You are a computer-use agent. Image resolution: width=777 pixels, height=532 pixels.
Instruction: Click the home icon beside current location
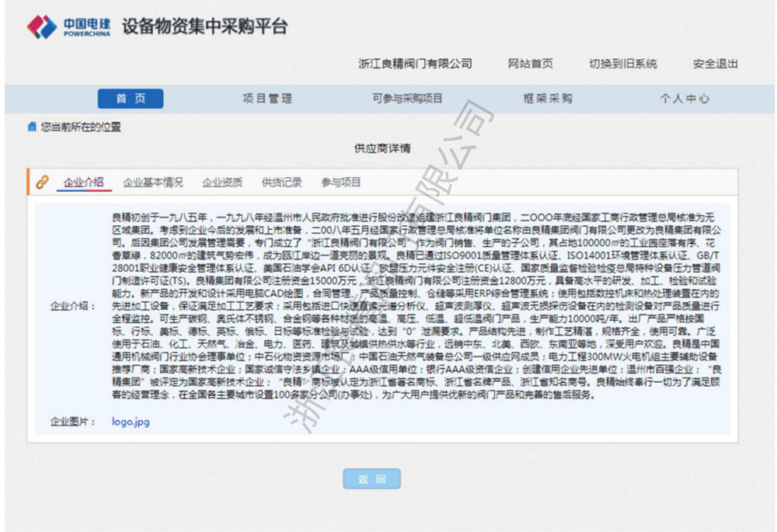click(x=32, y=127)
